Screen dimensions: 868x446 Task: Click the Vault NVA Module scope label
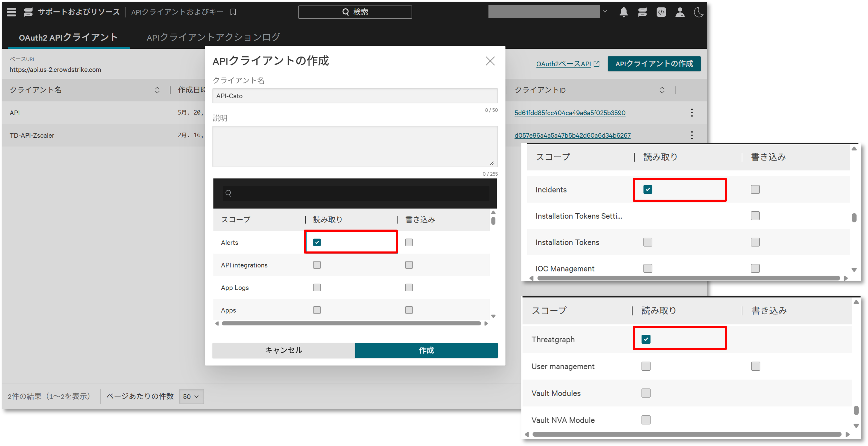563,420
